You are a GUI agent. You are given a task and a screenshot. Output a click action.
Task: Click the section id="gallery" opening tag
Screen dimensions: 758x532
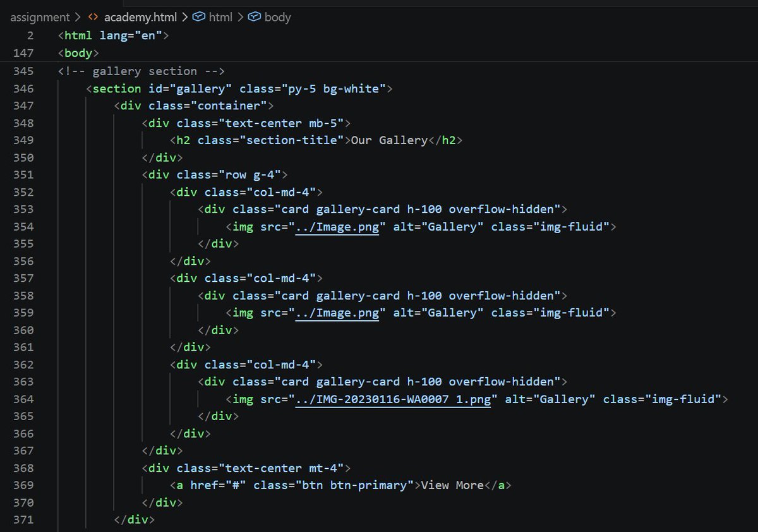[239, 88]
